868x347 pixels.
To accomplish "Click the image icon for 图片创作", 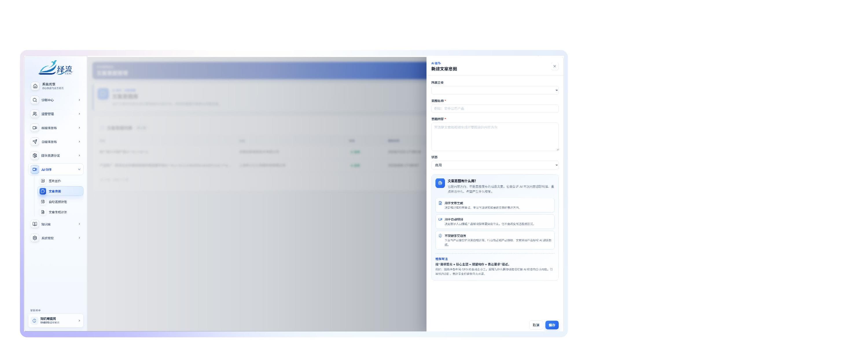I will pos(43,181).
